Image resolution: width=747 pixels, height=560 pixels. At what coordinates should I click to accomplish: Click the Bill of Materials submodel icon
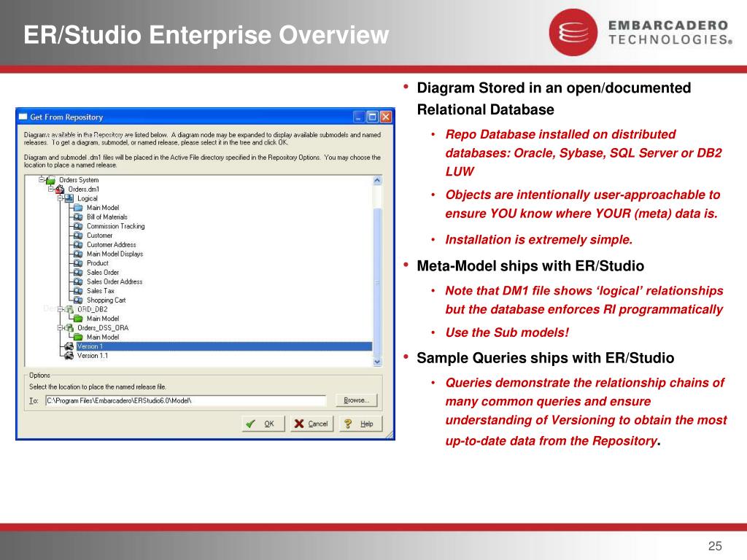tap(78, 217)
